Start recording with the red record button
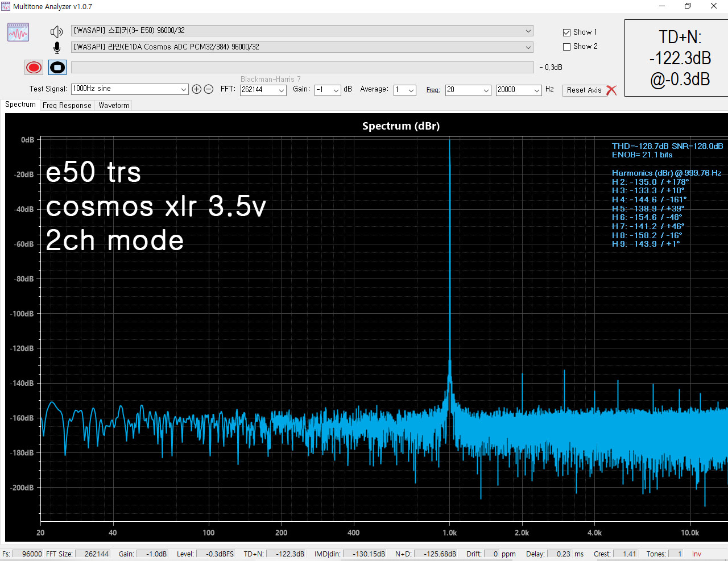 pos(34,68)
